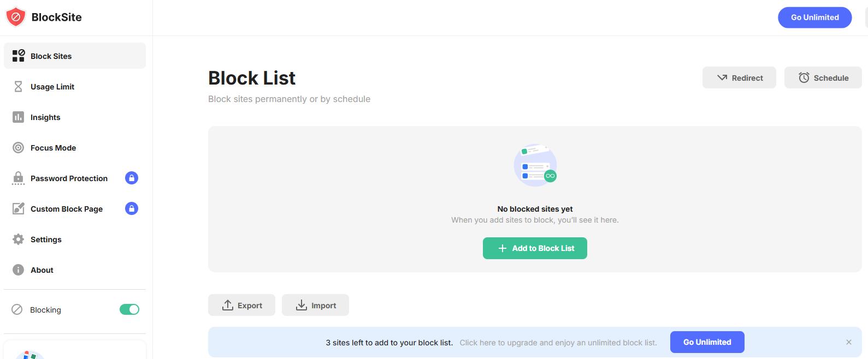Click the lock badge next to Password Protection
The height and width of the screenshot is (359, 868).
(131, 178)
